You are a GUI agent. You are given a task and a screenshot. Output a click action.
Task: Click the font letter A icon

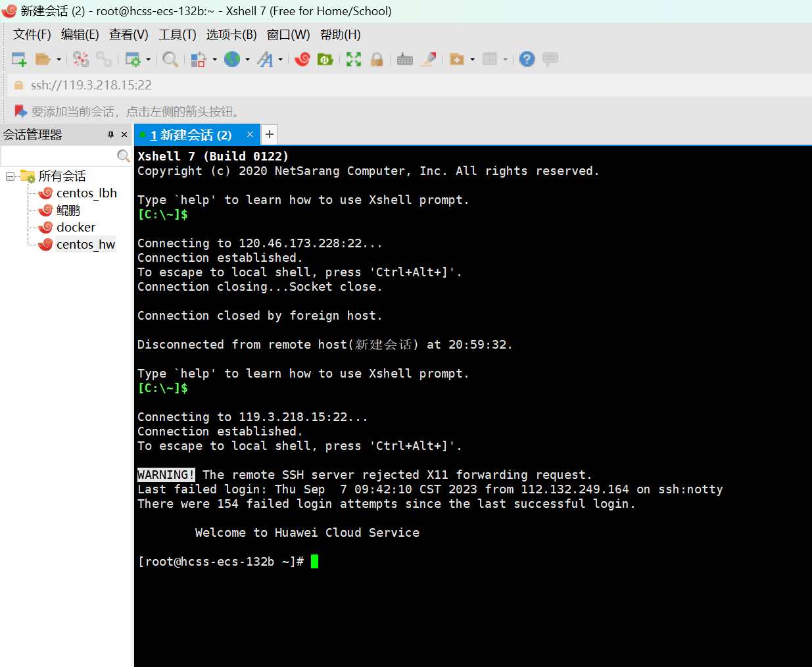(265, 59)
